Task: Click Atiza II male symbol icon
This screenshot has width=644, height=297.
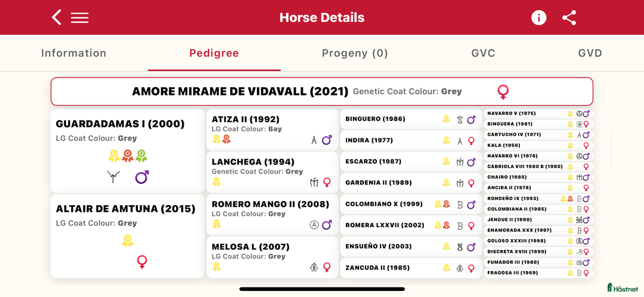Action: click(327, 140)
